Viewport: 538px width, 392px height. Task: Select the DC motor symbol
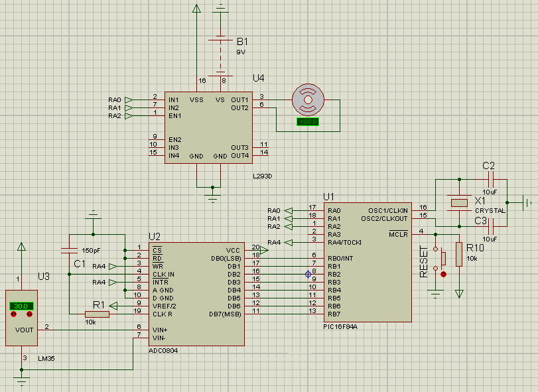click(307, 99)
